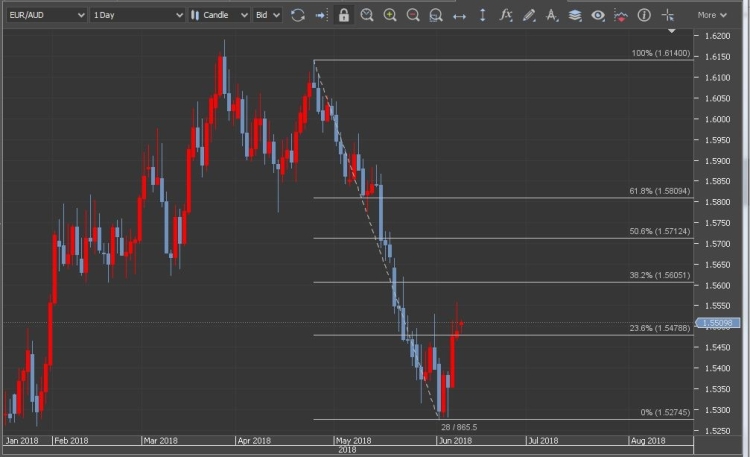The height and width of the screenshot is (457, 750).
Task: Click the zoom in magnifier icon
Action: (x=390, y=15)
